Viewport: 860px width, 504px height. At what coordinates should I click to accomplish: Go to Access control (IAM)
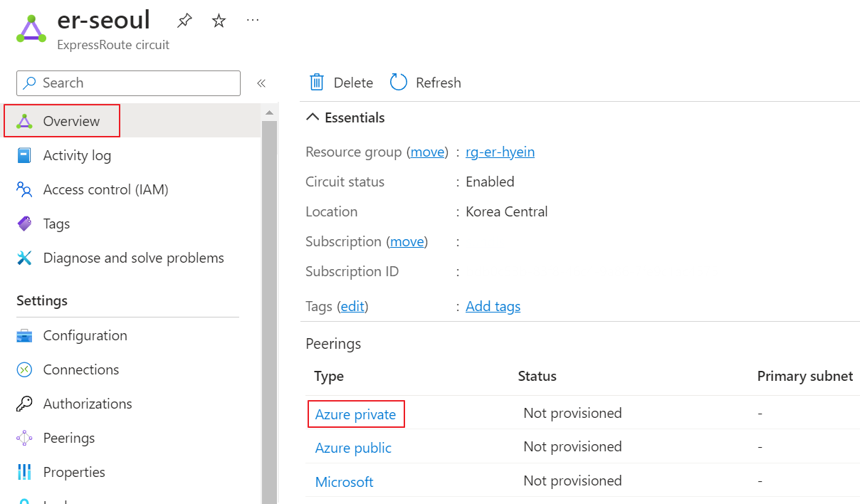(105, 189)
